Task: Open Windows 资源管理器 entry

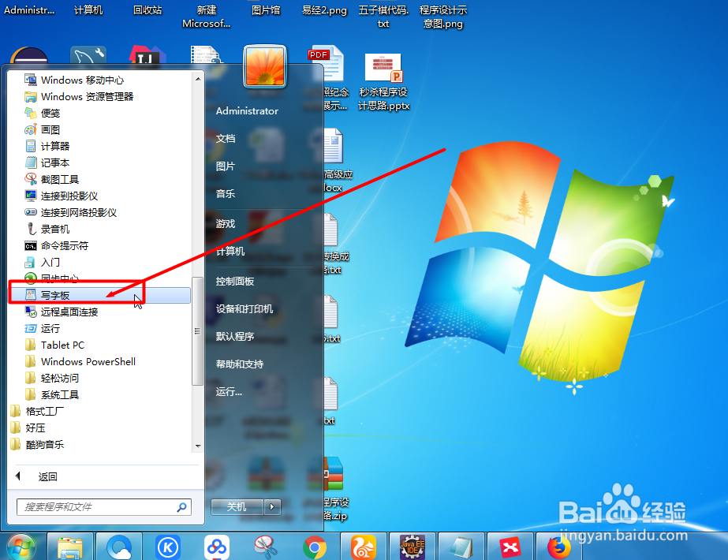Action: point(79,96)
